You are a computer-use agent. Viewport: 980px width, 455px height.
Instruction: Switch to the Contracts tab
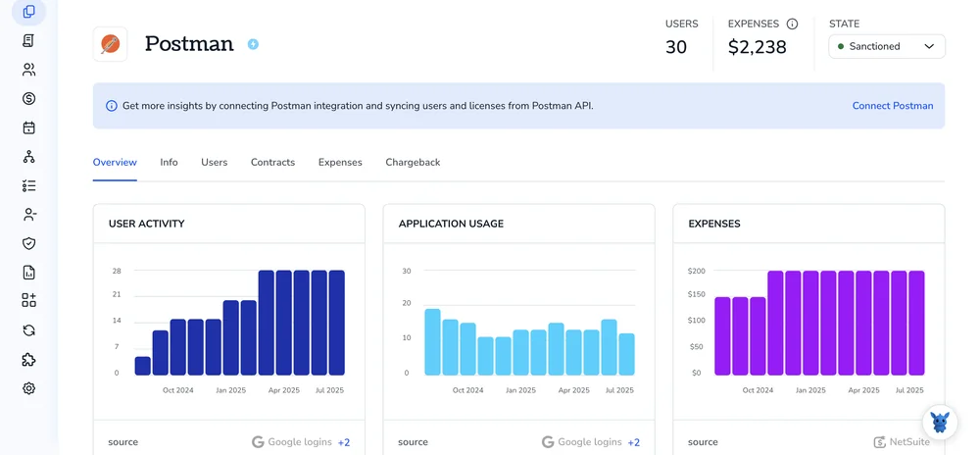[x=272, y=162]
